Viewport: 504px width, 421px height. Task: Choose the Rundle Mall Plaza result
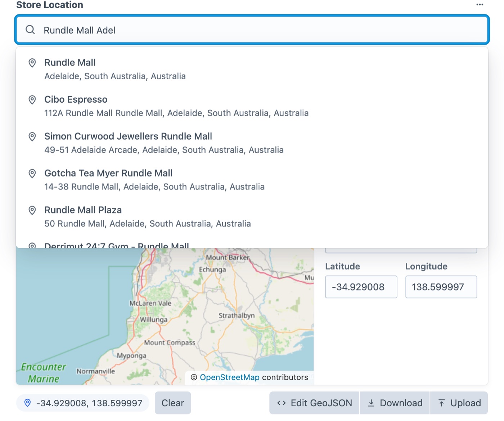[x=252, y=216]
